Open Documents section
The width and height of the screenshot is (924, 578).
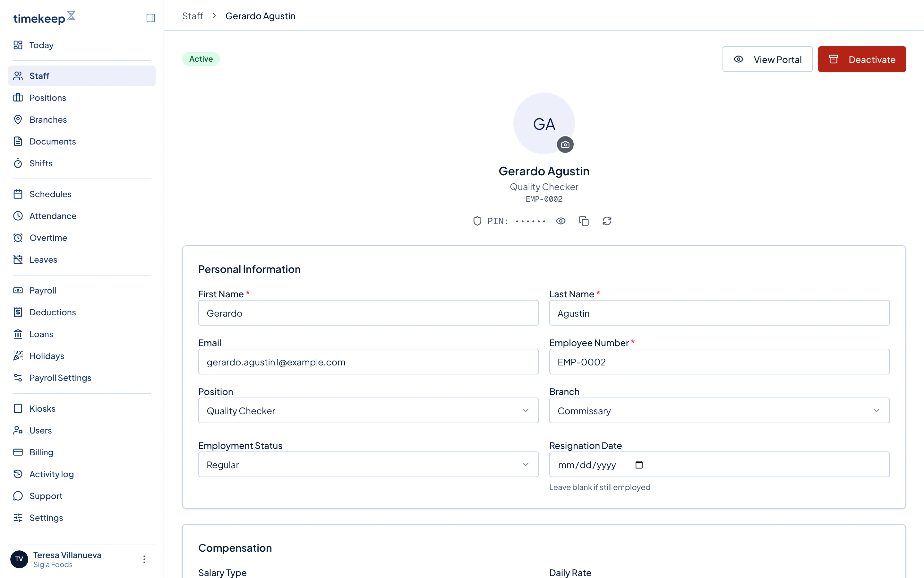[82, 141]
